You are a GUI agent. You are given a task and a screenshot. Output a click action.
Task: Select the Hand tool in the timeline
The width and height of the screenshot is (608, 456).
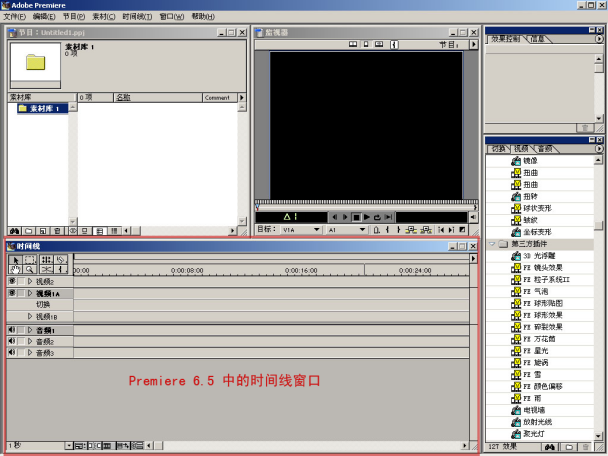click(x=16, y=269)
